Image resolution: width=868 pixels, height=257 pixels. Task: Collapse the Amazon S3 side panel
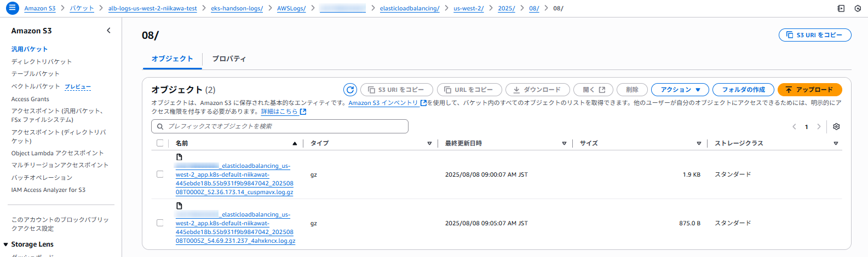point(108,31)
